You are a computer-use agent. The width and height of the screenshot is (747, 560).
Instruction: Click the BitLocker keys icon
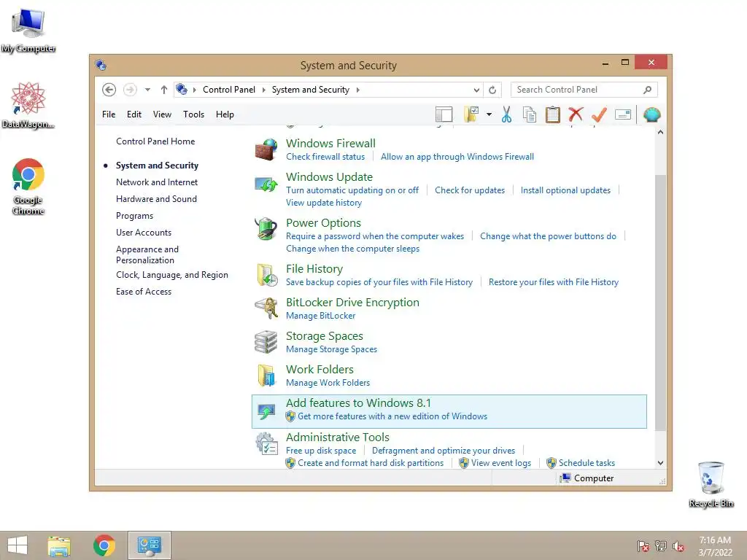(266, 308)
